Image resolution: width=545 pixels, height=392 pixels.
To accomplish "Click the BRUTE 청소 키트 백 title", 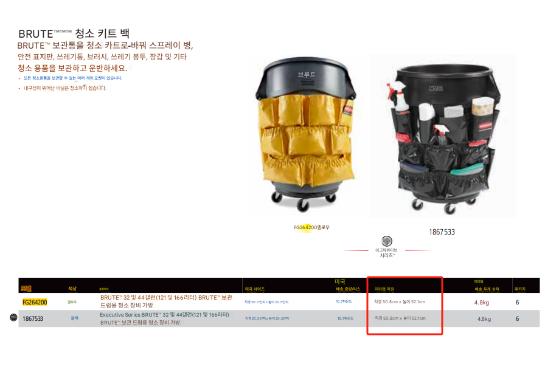I will point(74,33).
